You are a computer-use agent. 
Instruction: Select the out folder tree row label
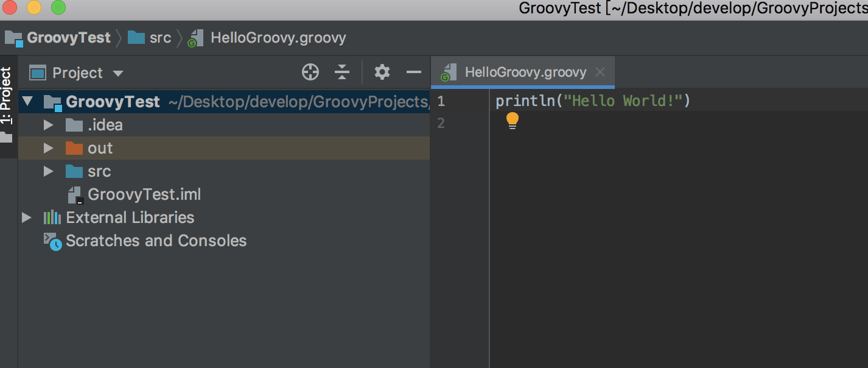pos(100,148)
